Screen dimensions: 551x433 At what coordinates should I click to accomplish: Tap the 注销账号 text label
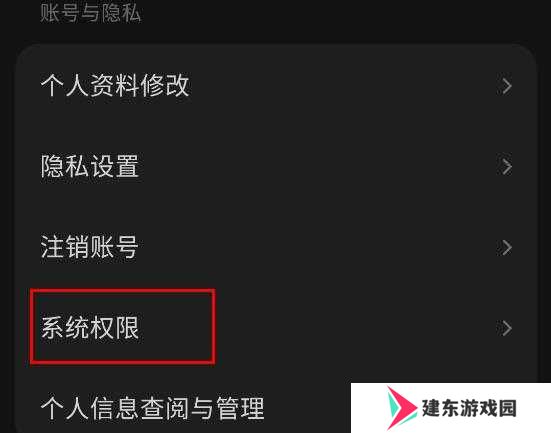pos(89,247)
